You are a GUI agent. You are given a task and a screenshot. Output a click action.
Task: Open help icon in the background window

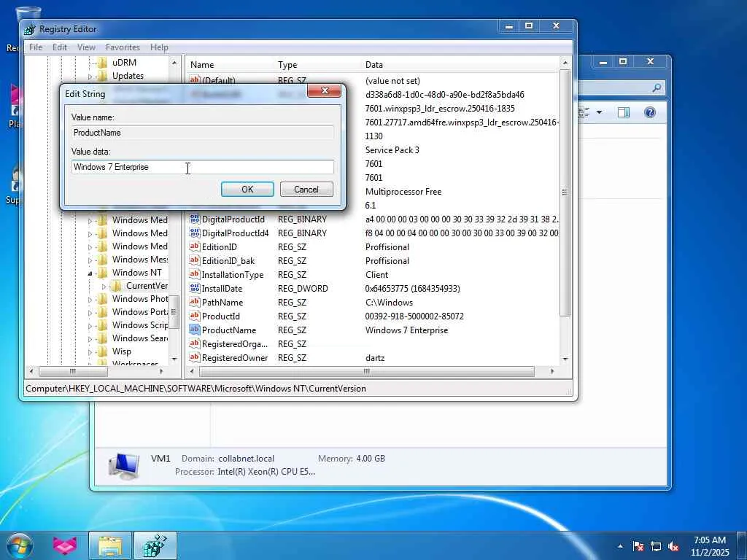650,112
